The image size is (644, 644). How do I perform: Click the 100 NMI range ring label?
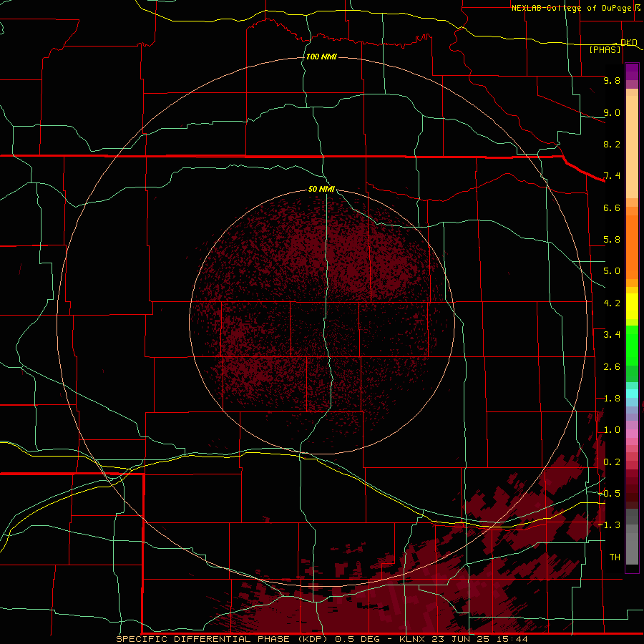coord(321,57)
